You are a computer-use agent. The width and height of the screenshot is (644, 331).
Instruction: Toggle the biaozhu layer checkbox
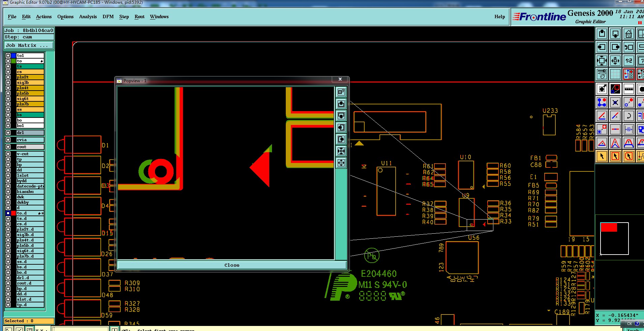click(x=8, y=192)
